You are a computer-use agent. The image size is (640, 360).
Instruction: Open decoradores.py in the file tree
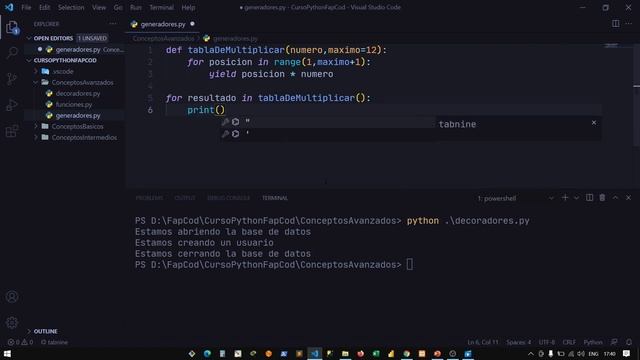click(x=78, y=93)
